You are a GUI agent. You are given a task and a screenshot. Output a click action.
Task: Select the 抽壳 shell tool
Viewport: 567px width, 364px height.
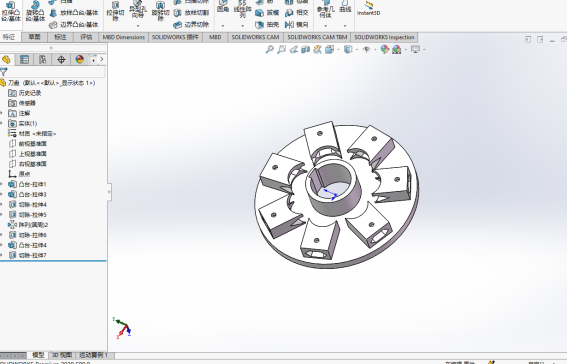click(267, 25)
